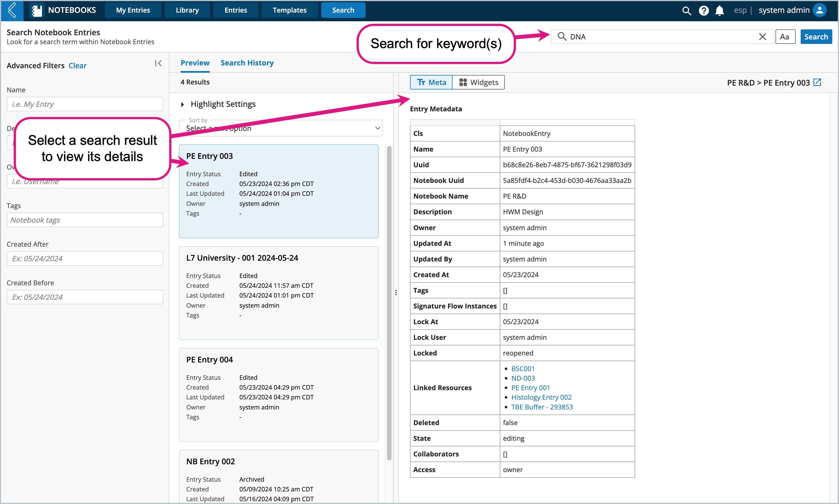Toggle the Aa case-sensitive match button

coord(785,37)
